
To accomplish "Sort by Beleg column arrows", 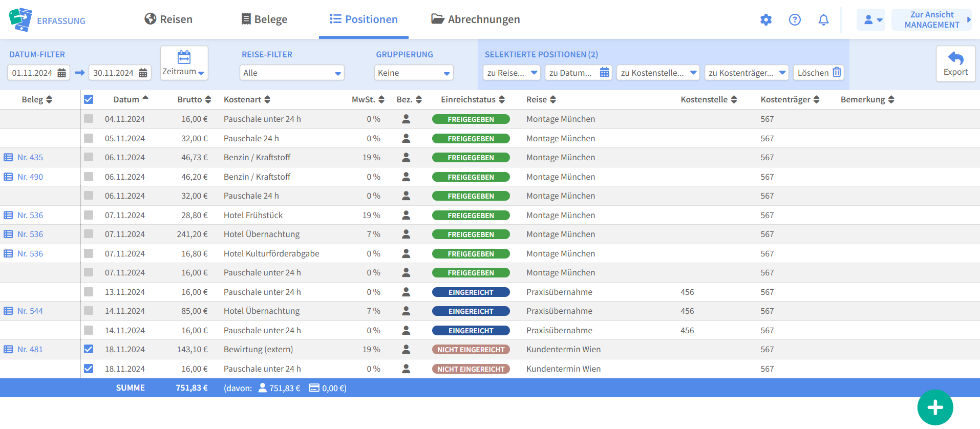I will coord(49,100).
